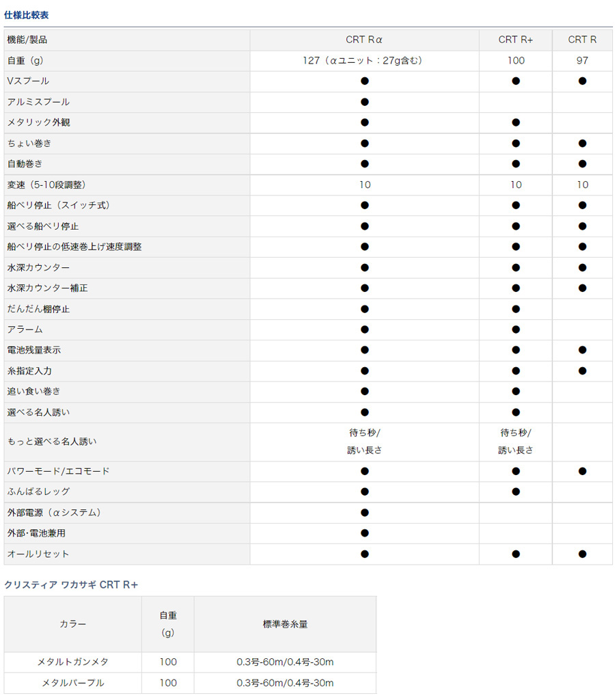Click the 外部･電池兼用 row label
This screenshot has width=615, height=700.
[x=36, y=533]
